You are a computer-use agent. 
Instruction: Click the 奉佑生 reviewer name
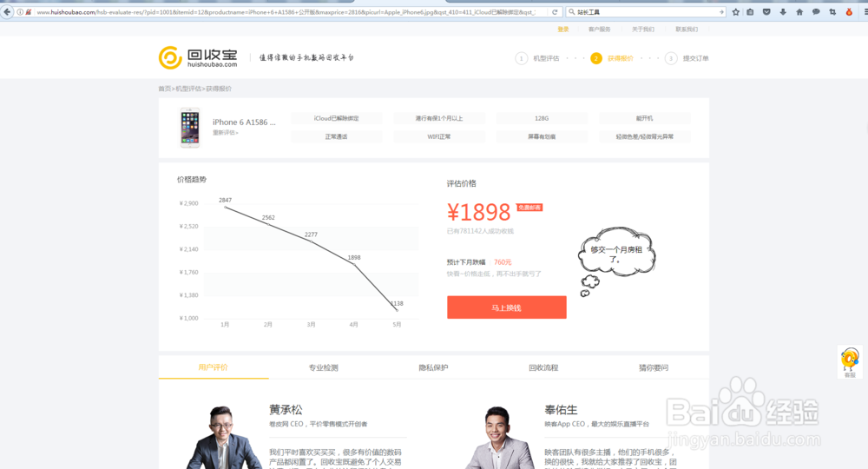(x=561, y=410)
